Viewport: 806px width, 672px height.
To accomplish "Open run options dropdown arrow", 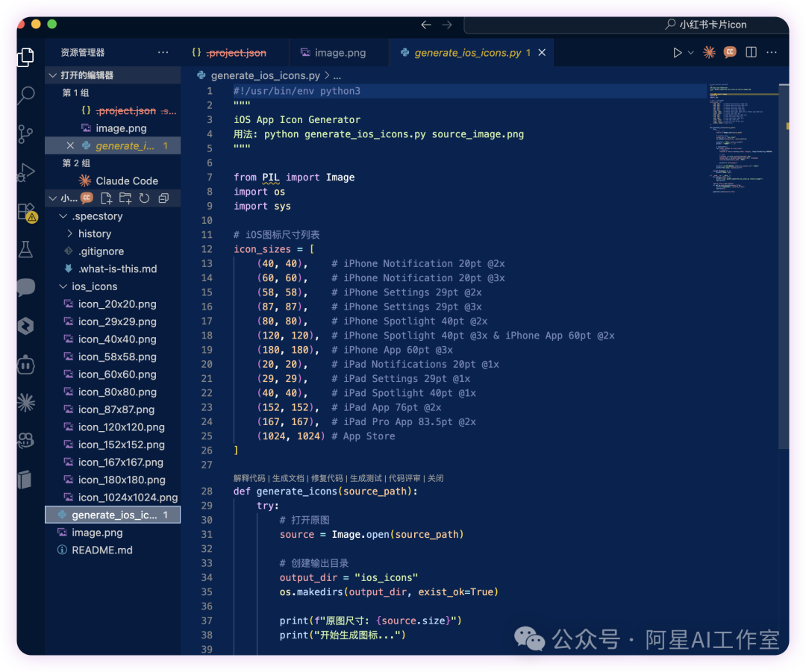I will coord(691,52).
